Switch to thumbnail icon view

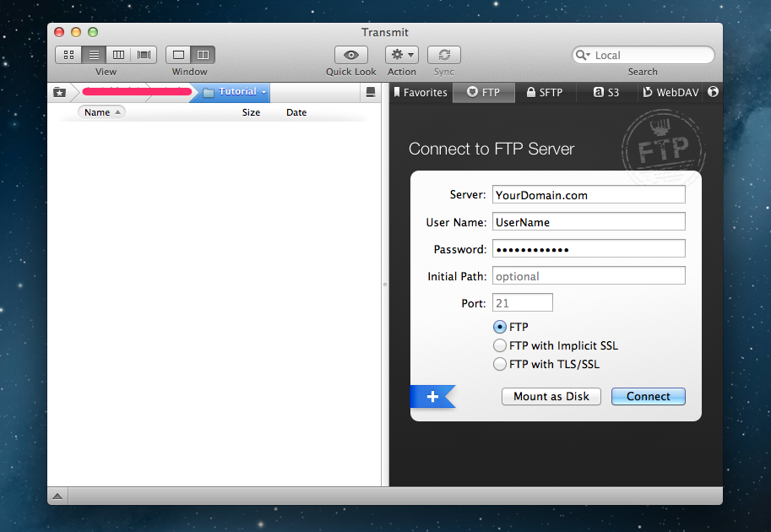pos(69,55)
